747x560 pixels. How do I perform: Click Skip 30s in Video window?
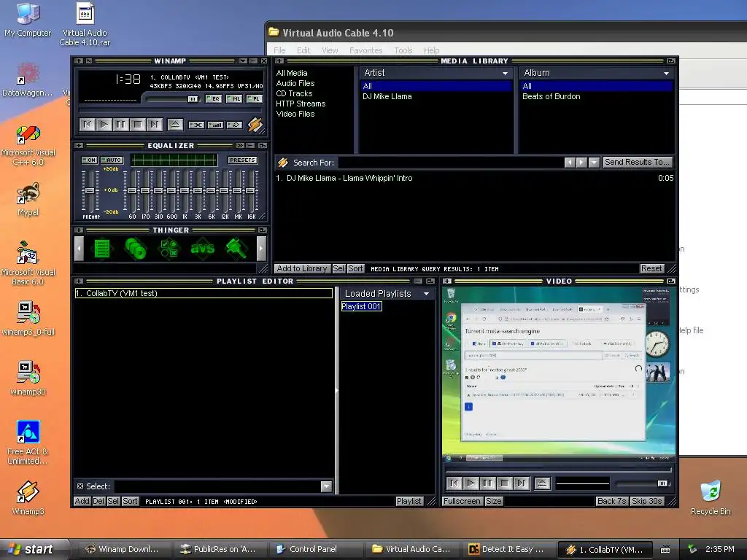pos(646,502)
